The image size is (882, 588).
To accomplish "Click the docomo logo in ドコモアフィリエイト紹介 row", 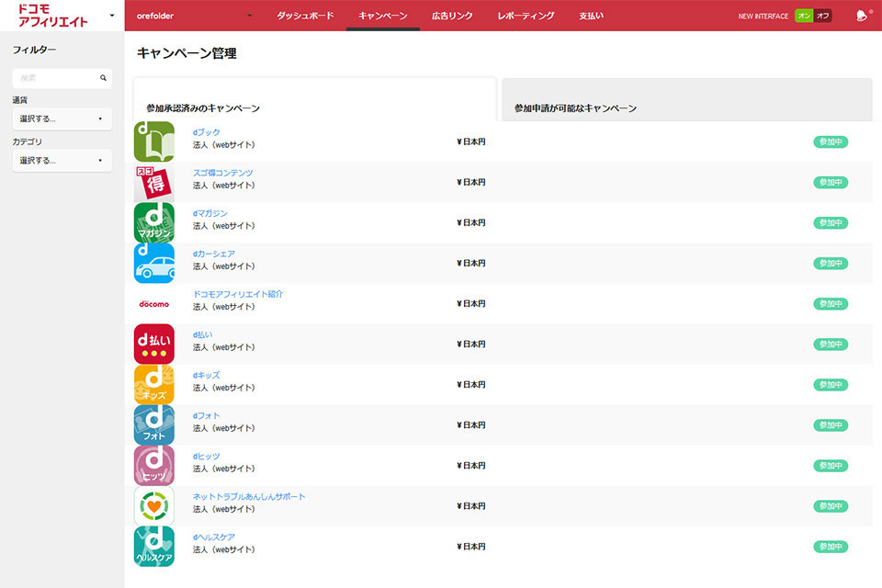I will (x=154, y=304).
